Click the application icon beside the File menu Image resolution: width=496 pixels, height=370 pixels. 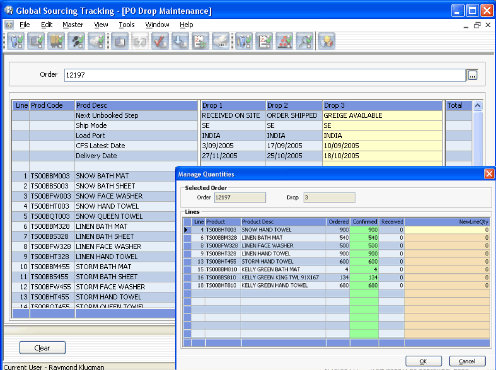(9, 25)
